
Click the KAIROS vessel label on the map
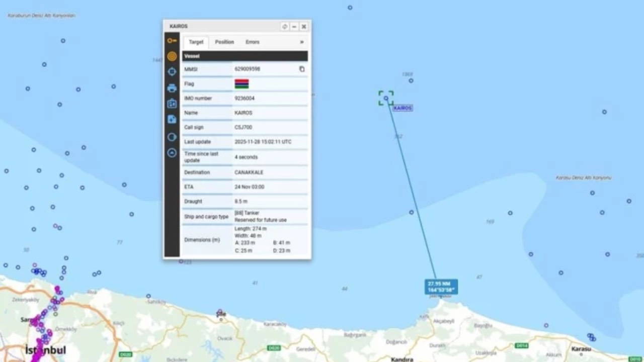coord(403,108)
